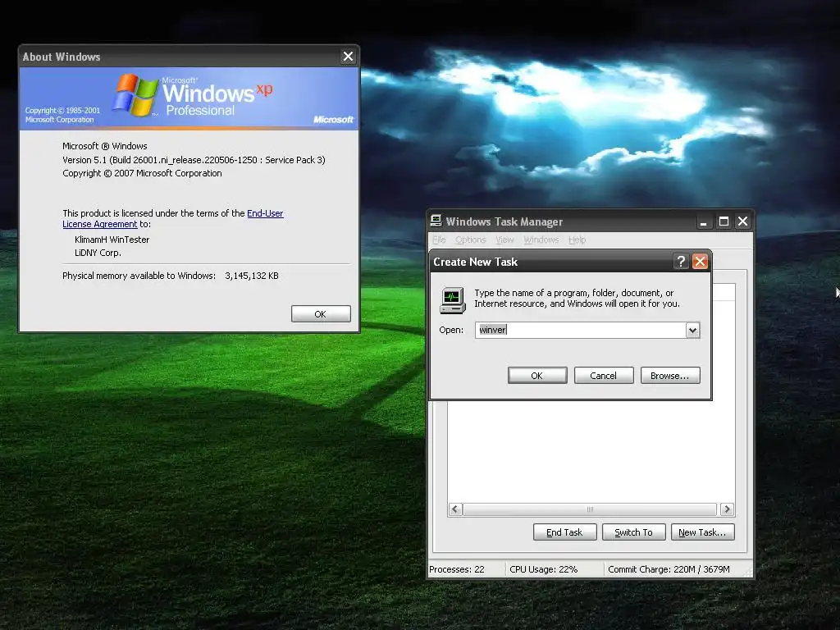Image resolution: width=840 pixels, height=630 pixels.
Task: Click the About Windows title bar
Action: tap(180, 57)
